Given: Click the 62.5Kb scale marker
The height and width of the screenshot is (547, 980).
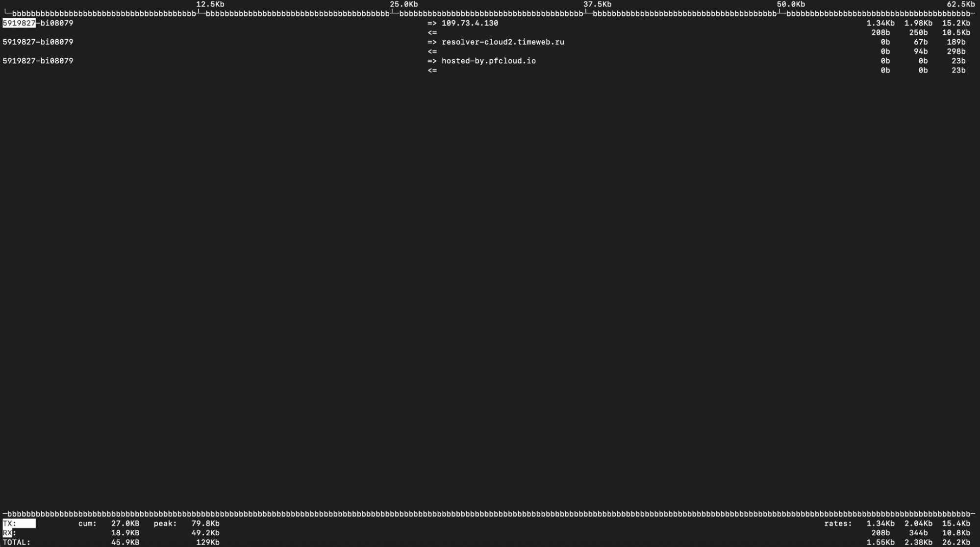Looking at the screenshot, I should pos(960,4).
